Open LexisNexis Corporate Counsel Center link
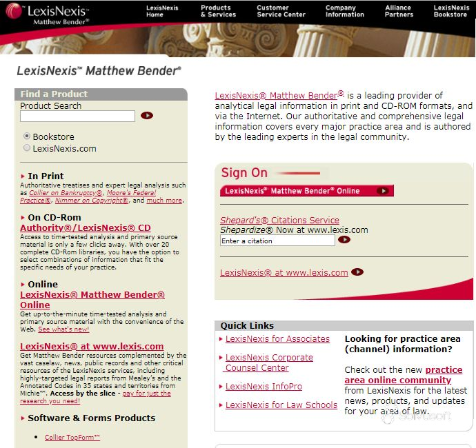 [269, 363]
